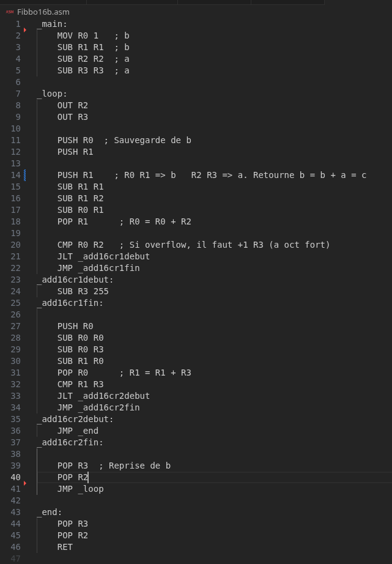
Task: Click the JMP _loop instruction
Action: 80,489
